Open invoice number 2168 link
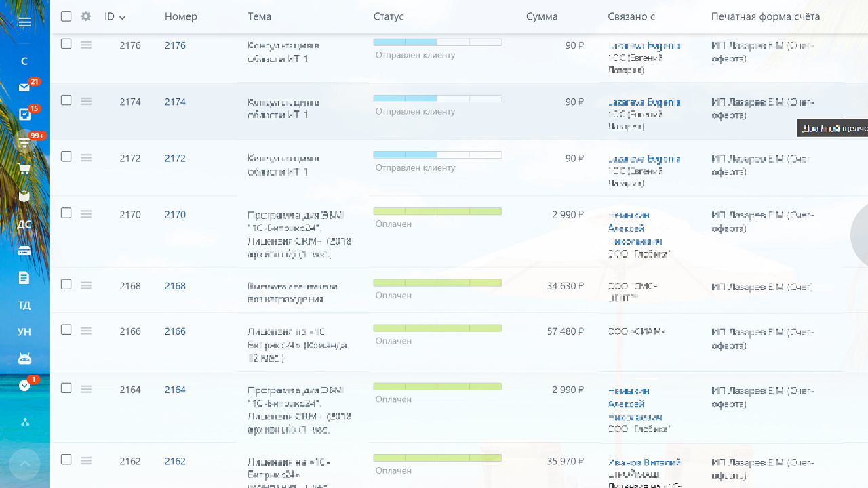The width and height of the screenshot is (868, 488). coord(175,286)
